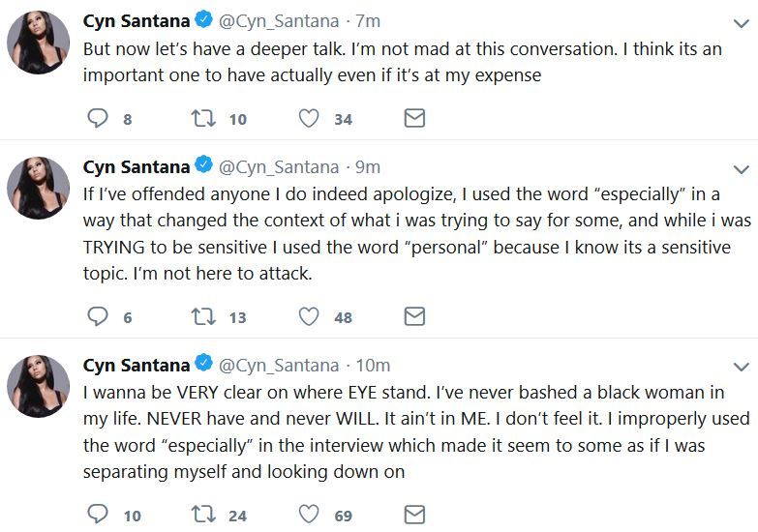
Task: Reply to the 9m apology tweet
Action: (98, 316)
